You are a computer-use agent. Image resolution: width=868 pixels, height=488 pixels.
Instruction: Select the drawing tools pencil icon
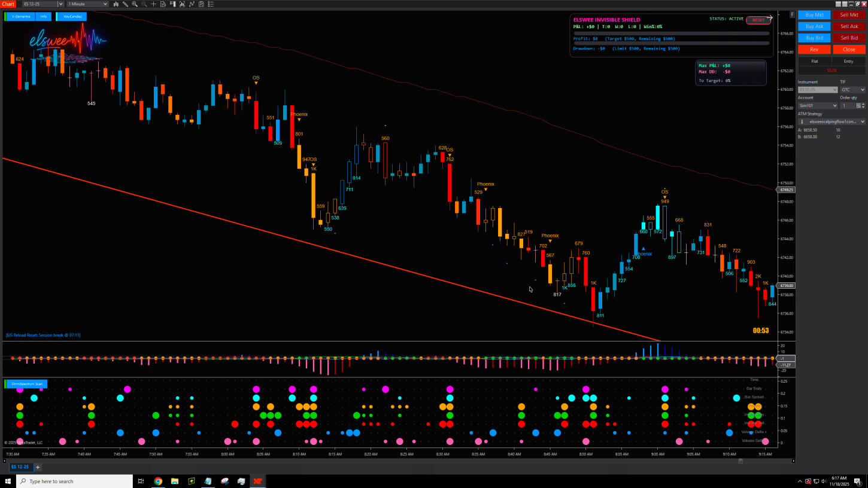pos(125,4)
